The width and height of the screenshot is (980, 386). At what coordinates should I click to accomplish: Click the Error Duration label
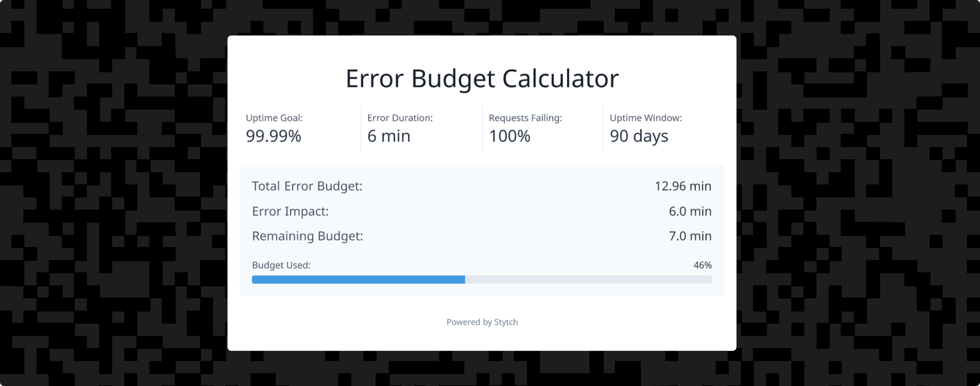[x=400, y=118]
